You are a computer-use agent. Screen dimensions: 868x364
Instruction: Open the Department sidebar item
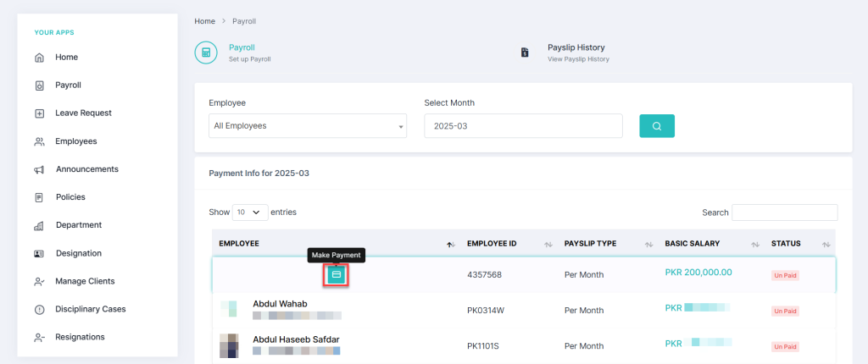click(x=79, y=225)
